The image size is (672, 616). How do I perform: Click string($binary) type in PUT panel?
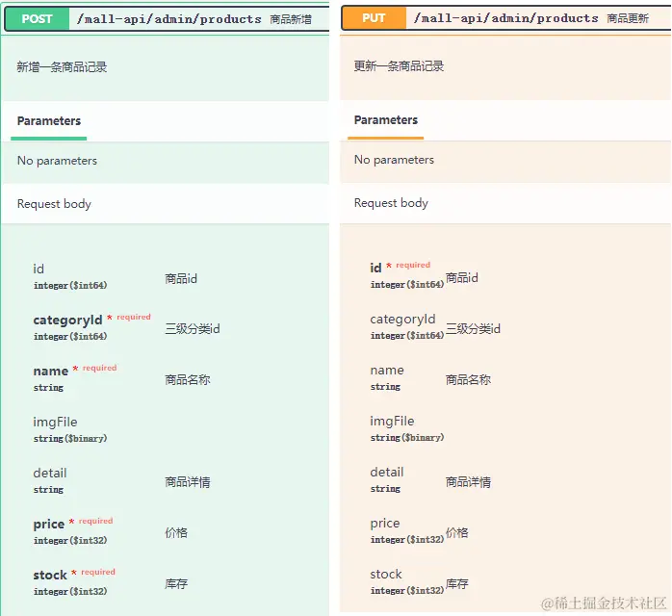tap(407, 438)
